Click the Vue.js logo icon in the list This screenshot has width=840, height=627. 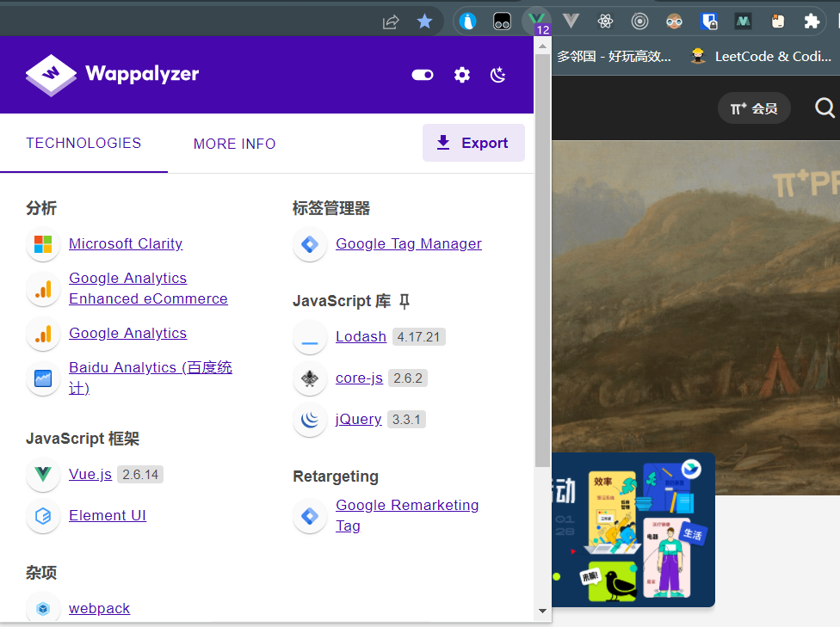coord(43,475)
